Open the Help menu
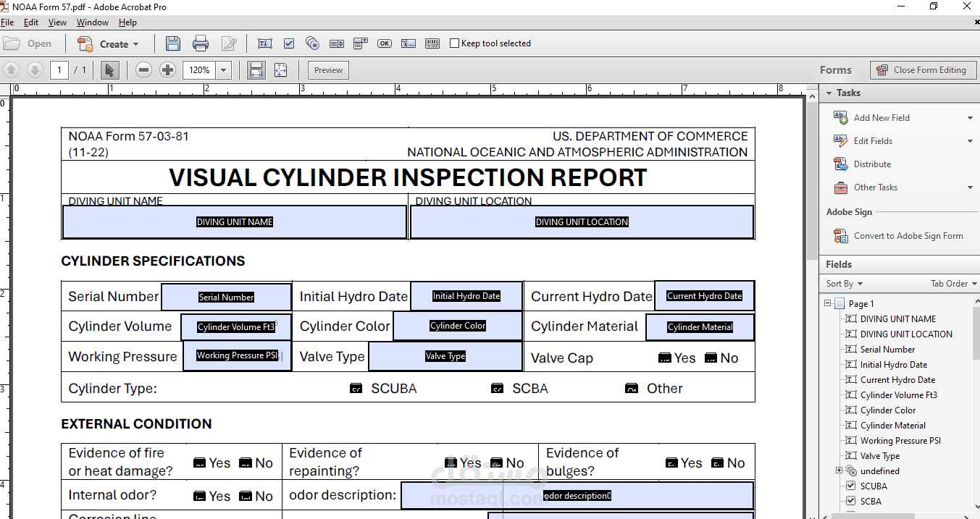The width and height of the screenshot is (980, 519). (x=127, y=22)
